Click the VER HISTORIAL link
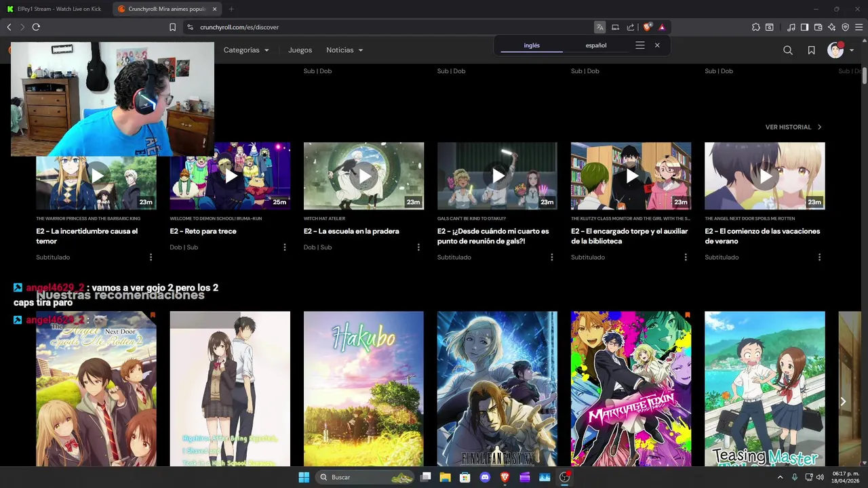 (793, 127)
